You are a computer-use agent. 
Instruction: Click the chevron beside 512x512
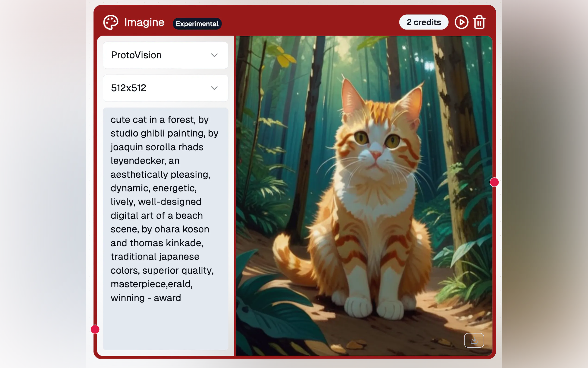click(x=214, y=88)
